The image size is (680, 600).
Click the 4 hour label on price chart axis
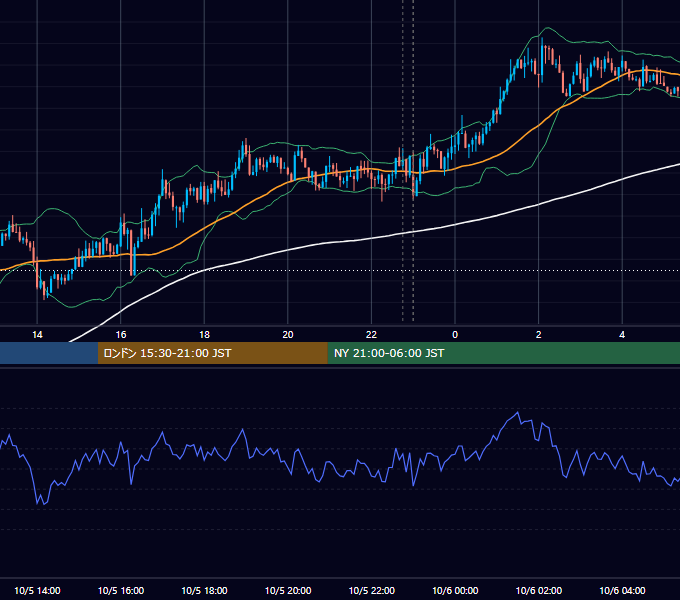click(622, 335)
